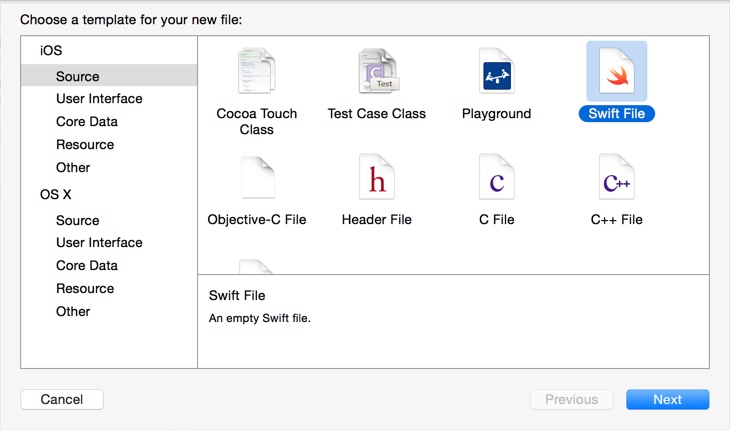Click the Previous button
The width and height of the screenshot is (730, 430).
click(572, 399)
